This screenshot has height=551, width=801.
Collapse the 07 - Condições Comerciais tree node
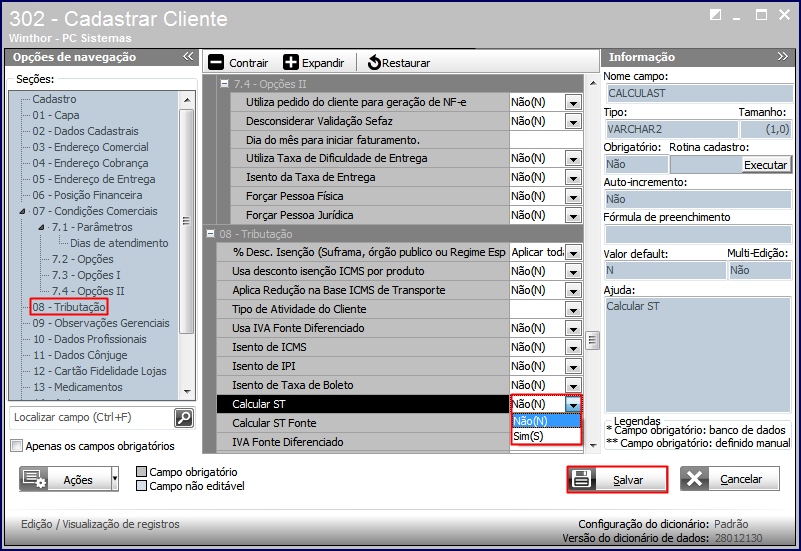[22, 211]
